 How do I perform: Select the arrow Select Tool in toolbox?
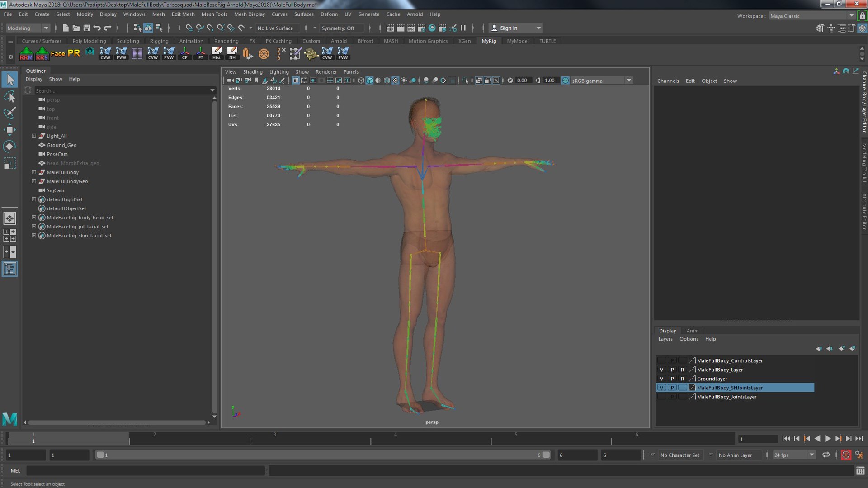[x=9, y=80]
